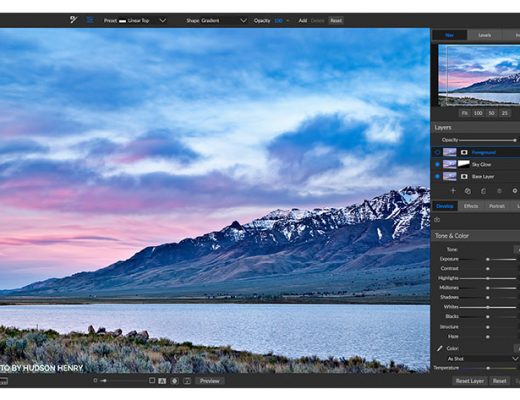This screenshot has height=400, width=520.
Task: Select the Sky Glow layer thumbnail
Action: click(449, 164)
